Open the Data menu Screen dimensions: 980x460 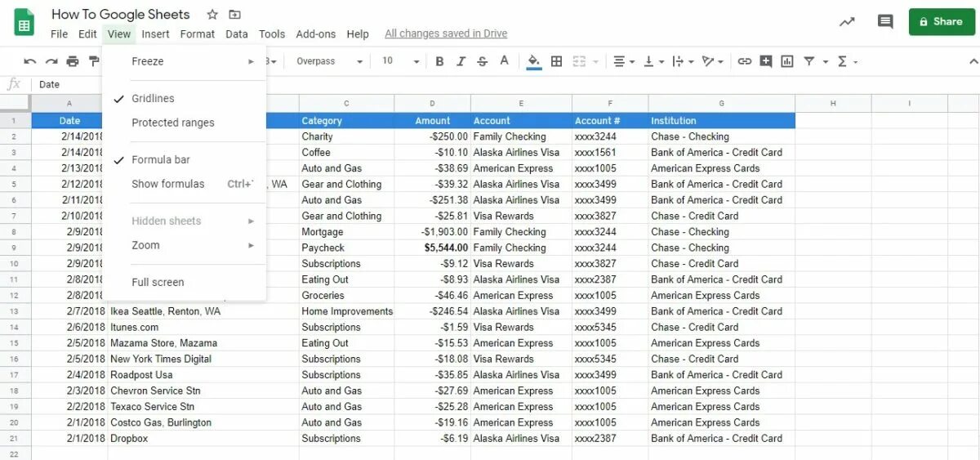click(x=237, y=33)
